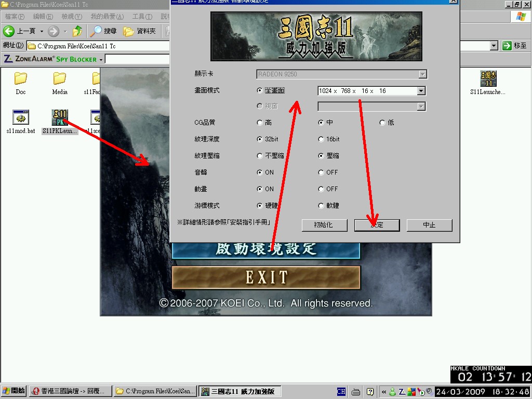
Task: Open the 搜尋 search pane in Explorer
Action: point(103,31)
